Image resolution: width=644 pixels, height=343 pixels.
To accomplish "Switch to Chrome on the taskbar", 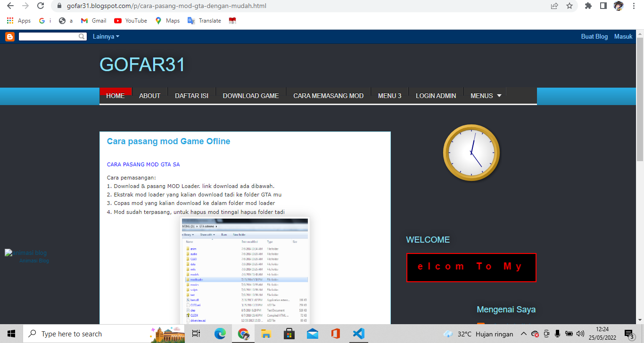I will [x=243, y=334].
